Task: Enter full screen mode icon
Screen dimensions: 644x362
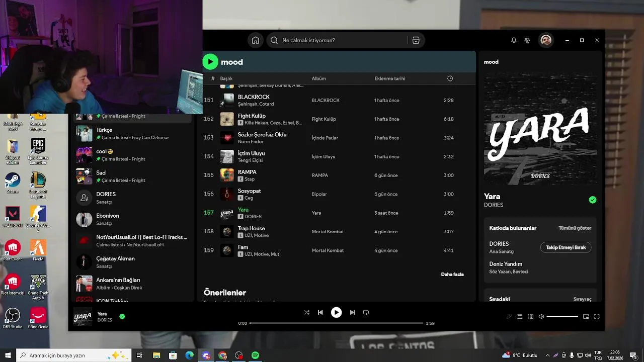Action: coord(597,316)
